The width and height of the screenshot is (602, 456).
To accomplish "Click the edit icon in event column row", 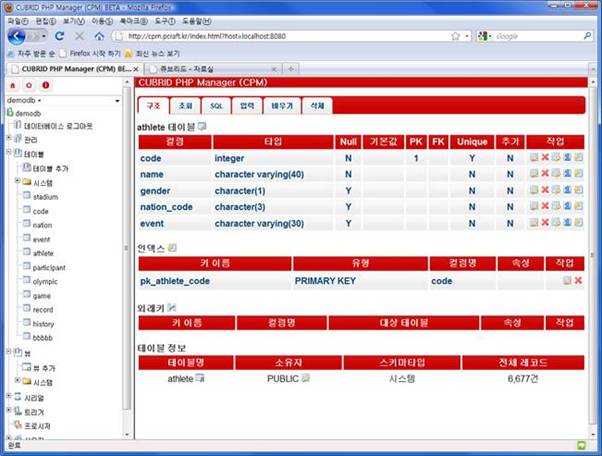I will click(534, 223).
